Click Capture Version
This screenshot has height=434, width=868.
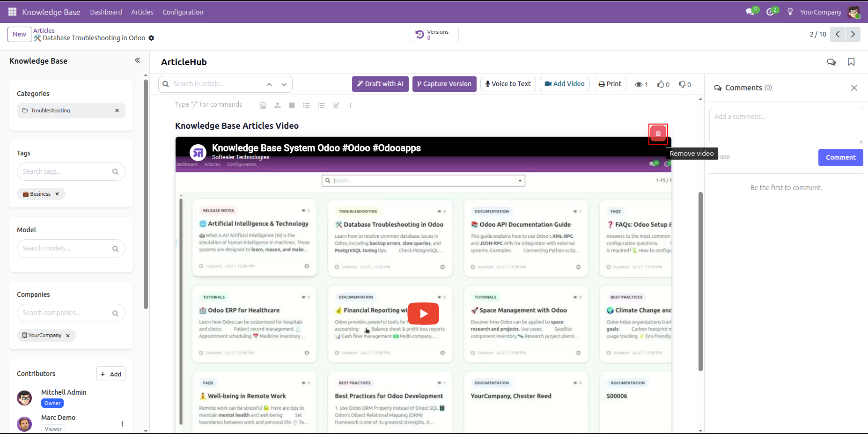pos(444,84)
